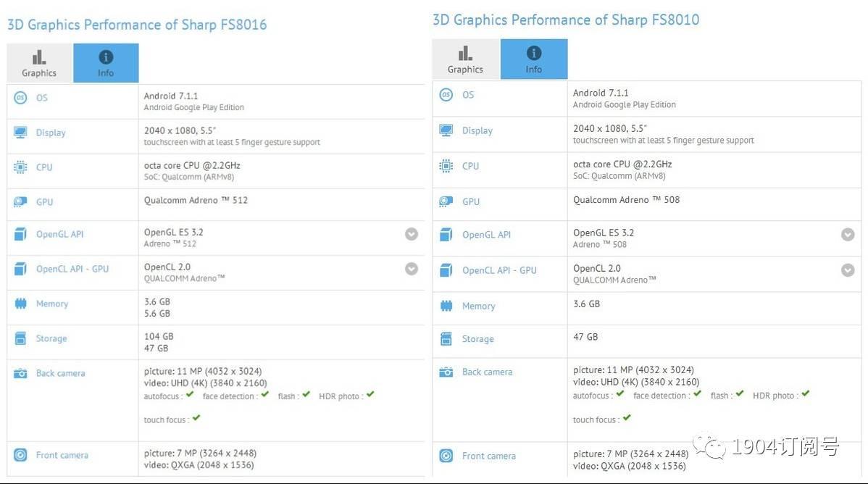Click the OpenCL API - GPU label in FS8016 panel
The image size is (868, 484).
tap(72, 269)
